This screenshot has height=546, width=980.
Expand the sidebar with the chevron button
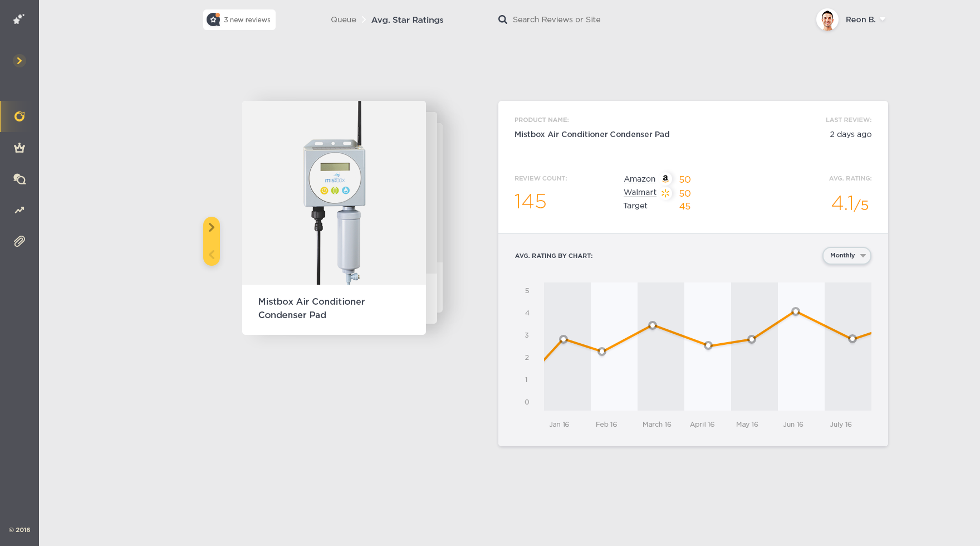(x=19, y=61)
